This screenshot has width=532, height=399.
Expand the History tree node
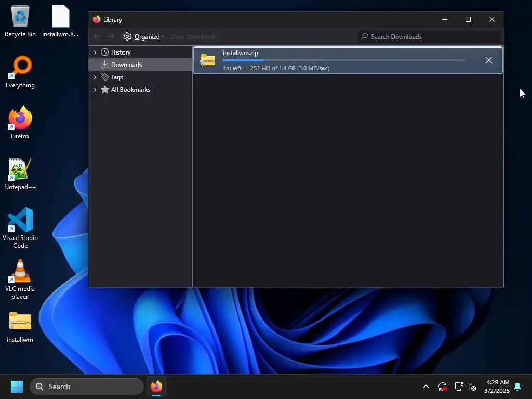pos(95,52)
